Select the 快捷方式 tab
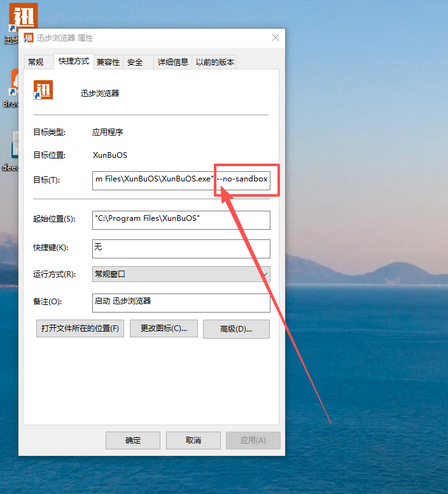Viewport: 448px width, 494px height. point(74,62)
